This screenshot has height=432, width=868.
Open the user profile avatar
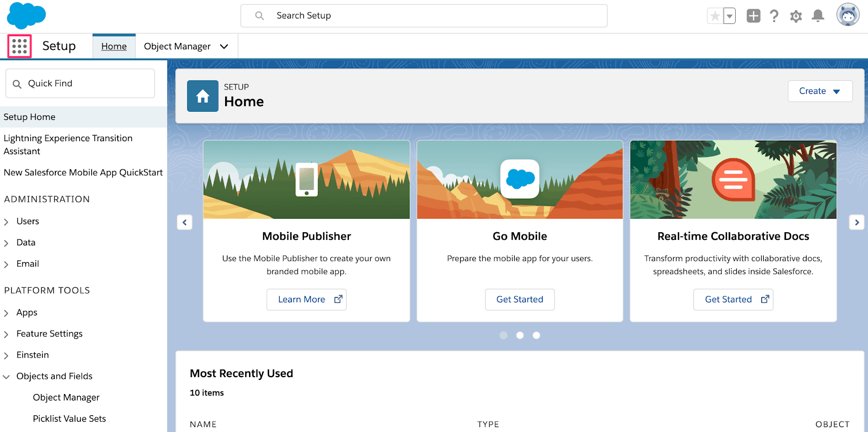point(848,15)
